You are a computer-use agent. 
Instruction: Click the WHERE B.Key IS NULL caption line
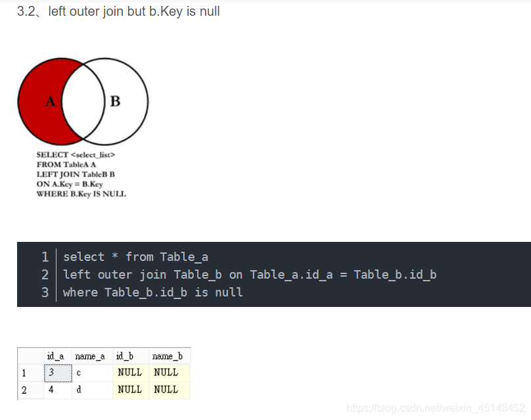click(x=81, y=194)
